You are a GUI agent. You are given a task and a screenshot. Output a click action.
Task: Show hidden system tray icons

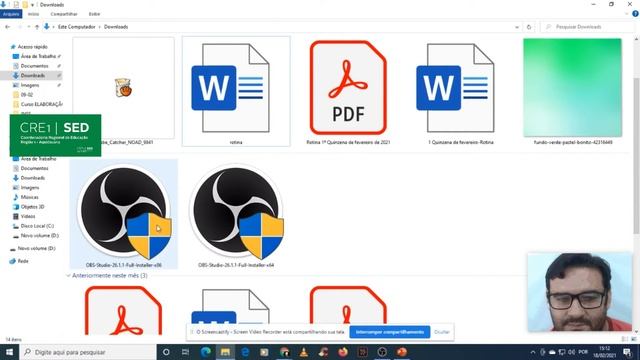[x=533, y=352]
